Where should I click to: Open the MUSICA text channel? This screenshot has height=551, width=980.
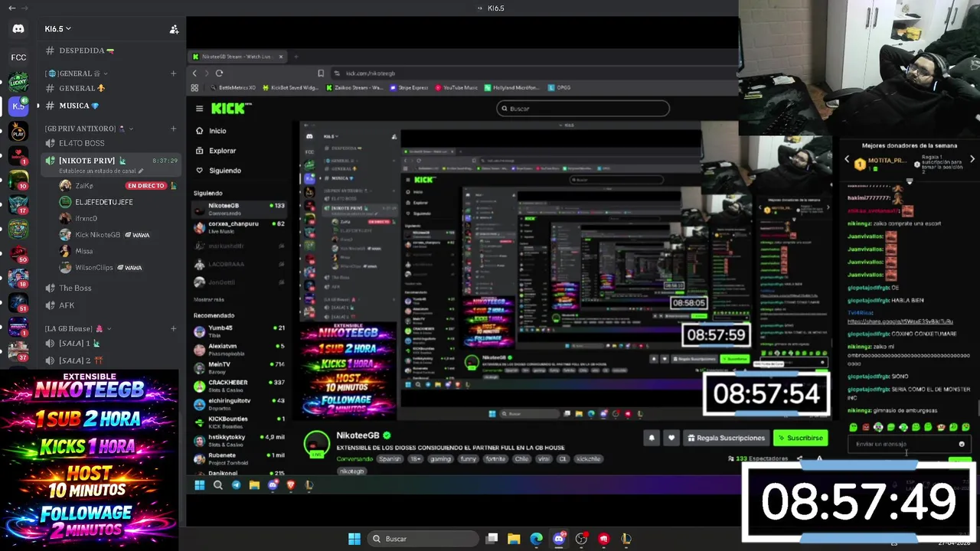[x=111, y=106]
